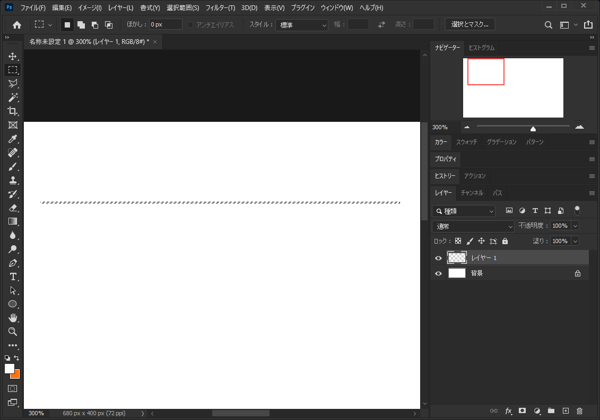Select the Frame tool

click(13, 125)
